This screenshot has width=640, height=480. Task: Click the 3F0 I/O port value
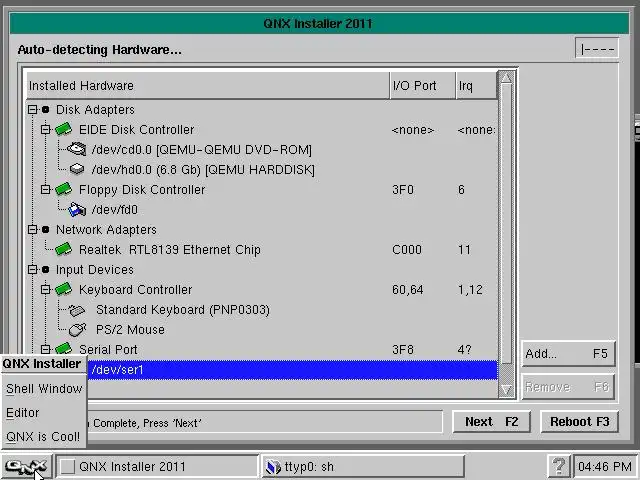pos(403,189)
